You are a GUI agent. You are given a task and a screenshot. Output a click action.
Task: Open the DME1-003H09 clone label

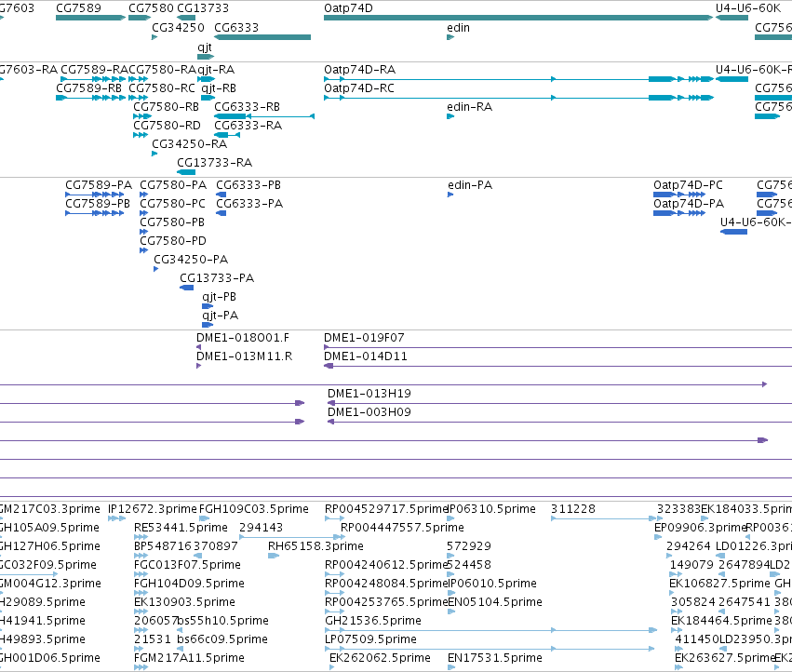pyautogui.click(x=369, y=412)
